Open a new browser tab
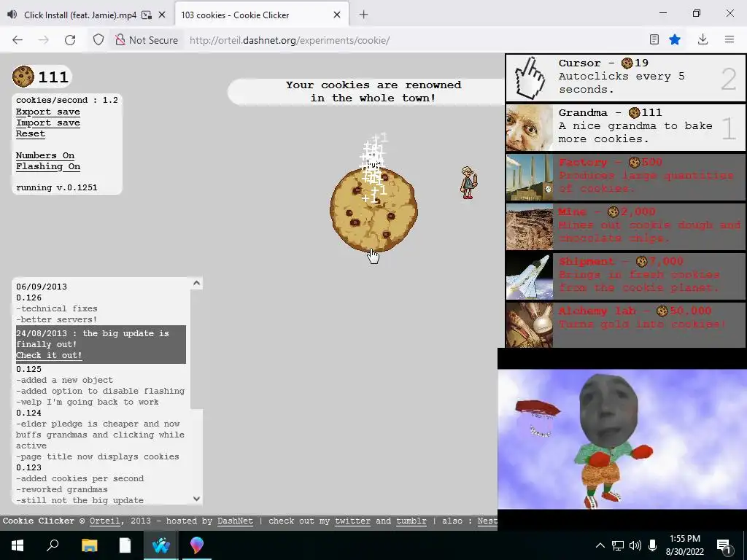This screenshot has width=747, height=560. pos(363,15)
